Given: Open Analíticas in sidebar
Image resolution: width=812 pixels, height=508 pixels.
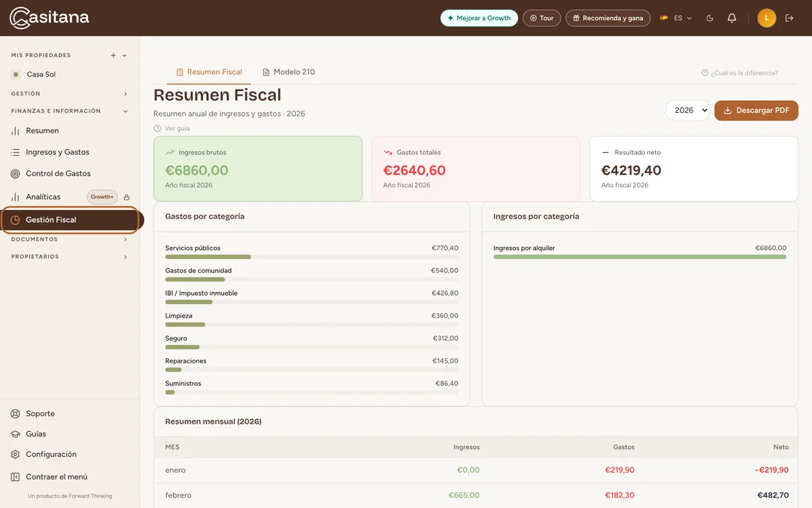Looking at the screenshot, I should 43,196.
